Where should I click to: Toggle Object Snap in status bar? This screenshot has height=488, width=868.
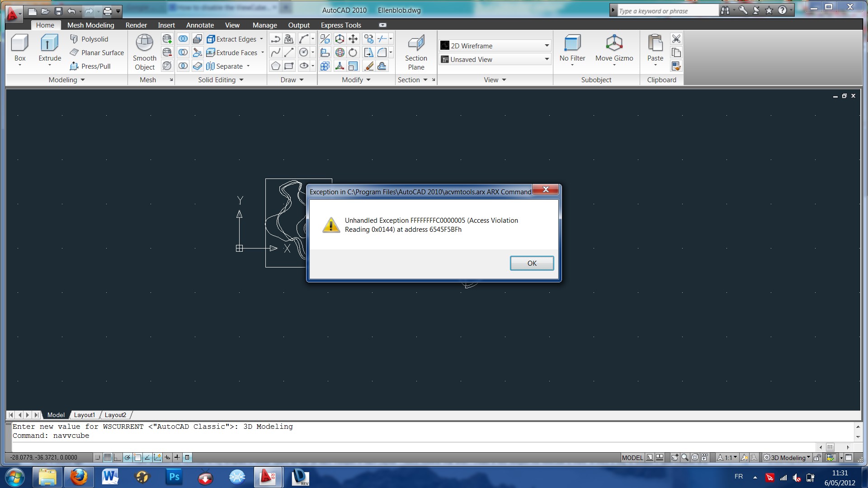pos(137,457)
